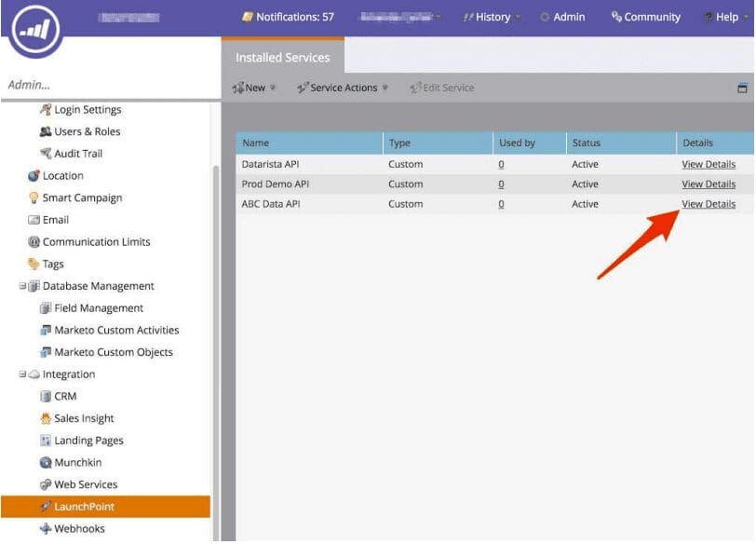756x544 pixels.
Task: Click the sidebar tree vertical scrollbar
Action: pos(216,353)
